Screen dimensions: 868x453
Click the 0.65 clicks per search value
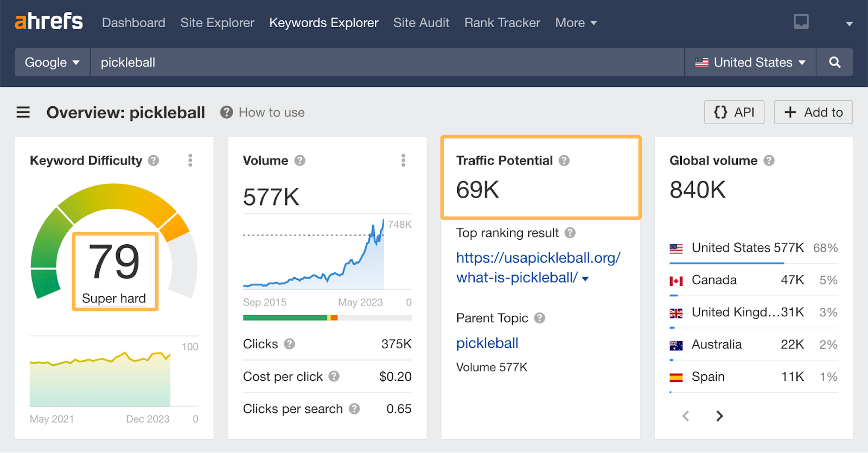[399, 409]
